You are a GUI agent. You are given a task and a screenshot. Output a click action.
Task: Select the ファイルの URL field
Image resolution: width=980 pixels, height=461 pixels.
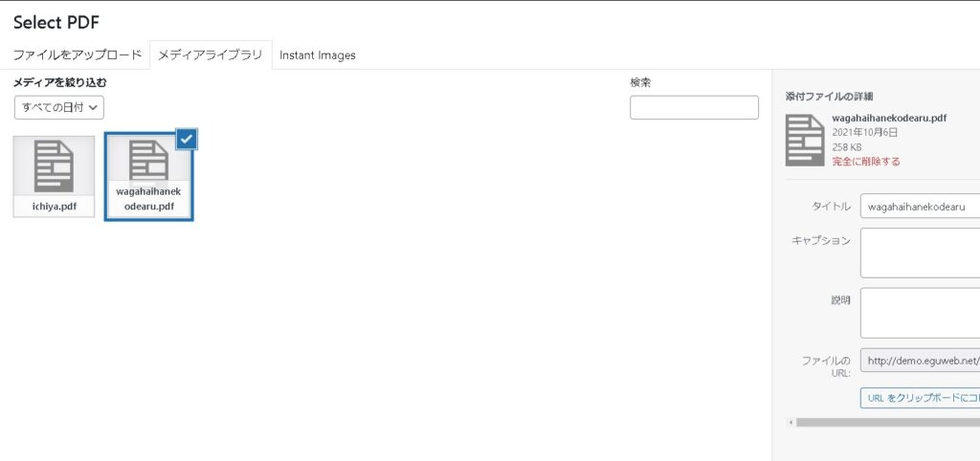(920, 361)
